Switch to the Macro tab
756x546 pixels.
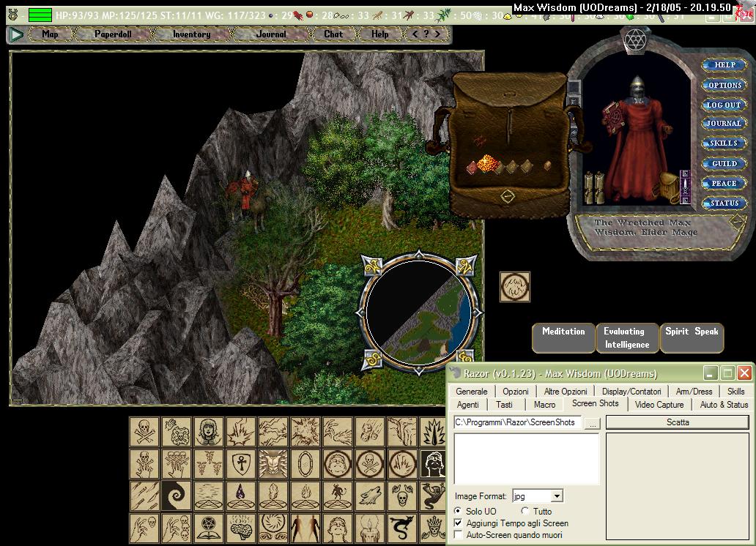coord(544,405)
